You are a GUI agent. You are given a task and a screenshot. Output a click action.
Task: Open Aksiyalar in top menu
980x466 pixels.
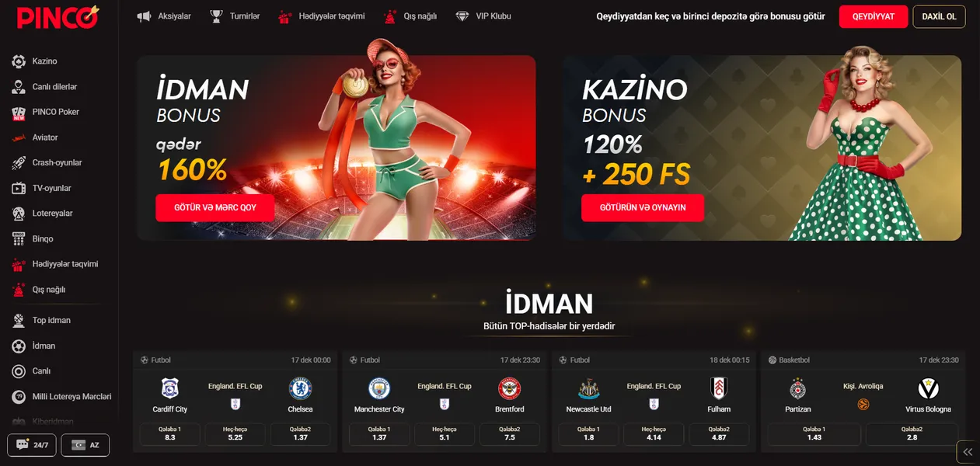coord(164,16)
